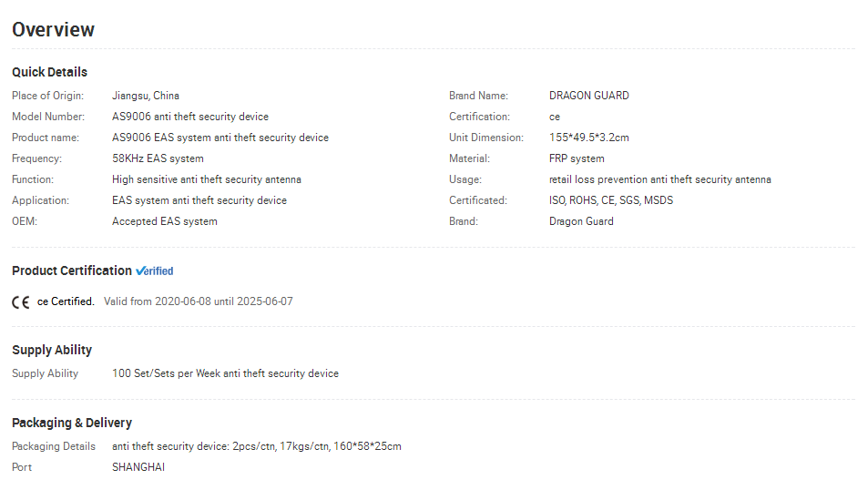The height and width of the screenshot is (490, 868).
Task: Click the 58KHz EAS system frequency value
Action: tap(158, 158)
